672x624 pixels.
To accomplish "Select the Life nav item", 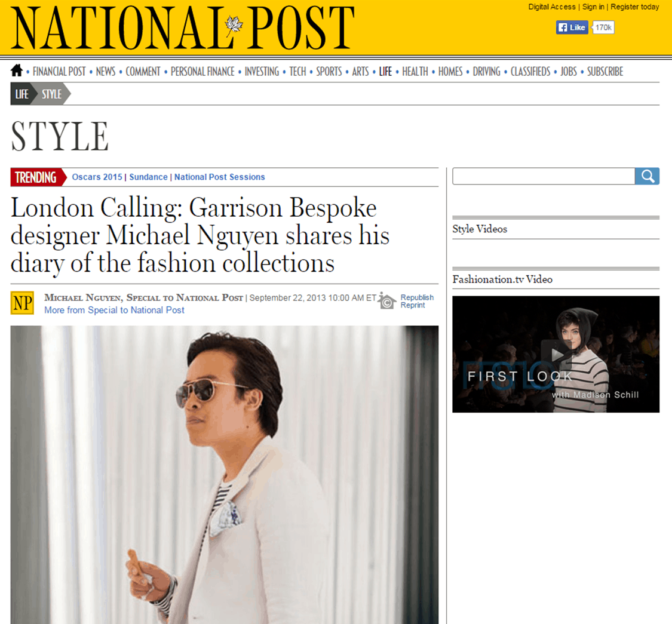I will (385, 72).
